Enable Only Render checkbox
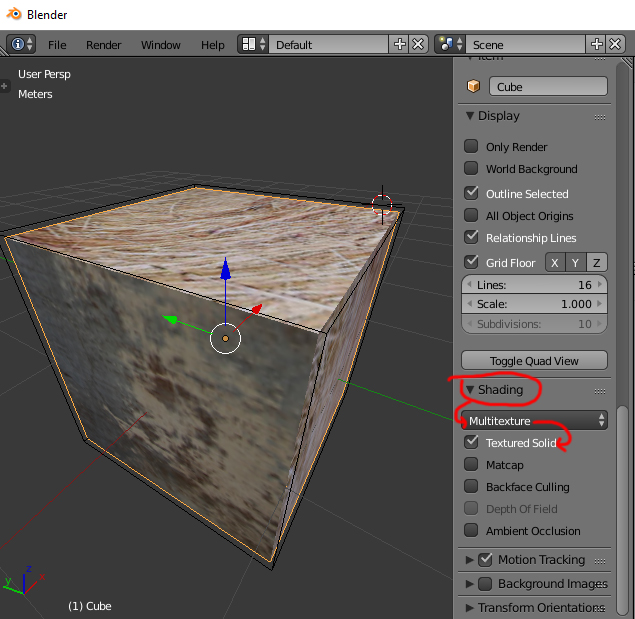Image resolution: width=635 pixels, height=619 pixels. pos(471,146)
